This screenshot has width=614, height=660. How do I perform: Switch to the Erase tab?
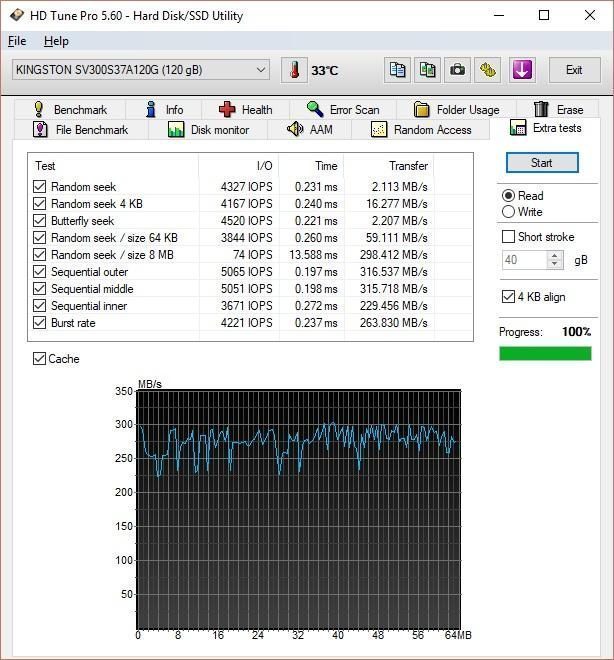(558, 109)
